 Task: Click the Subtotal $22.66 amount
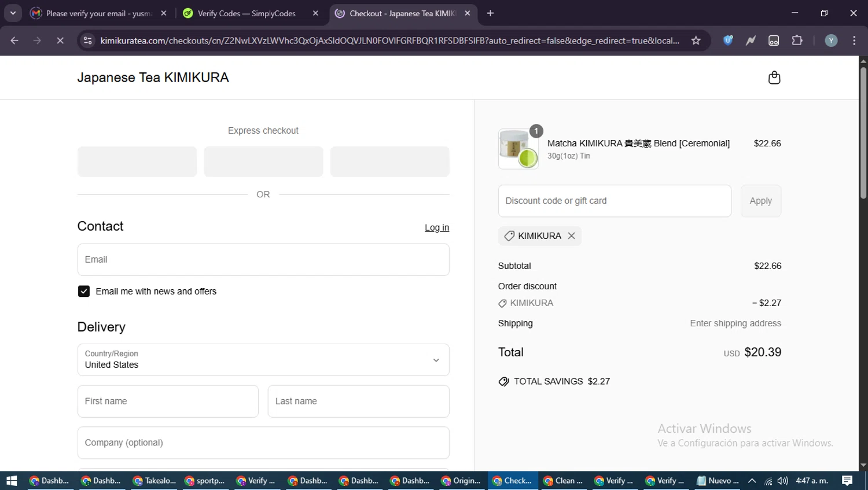(767, 266)
